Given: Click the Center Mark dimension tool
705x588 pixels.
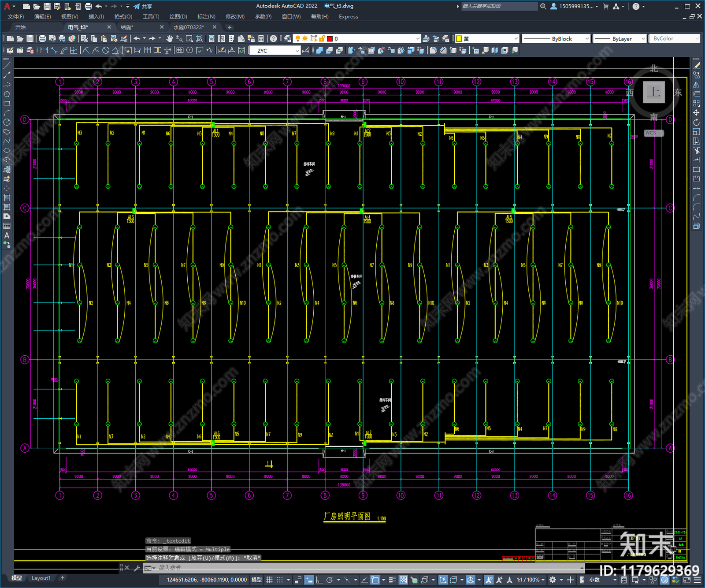Looking at the screenshot, I should [x=189, y=50].
